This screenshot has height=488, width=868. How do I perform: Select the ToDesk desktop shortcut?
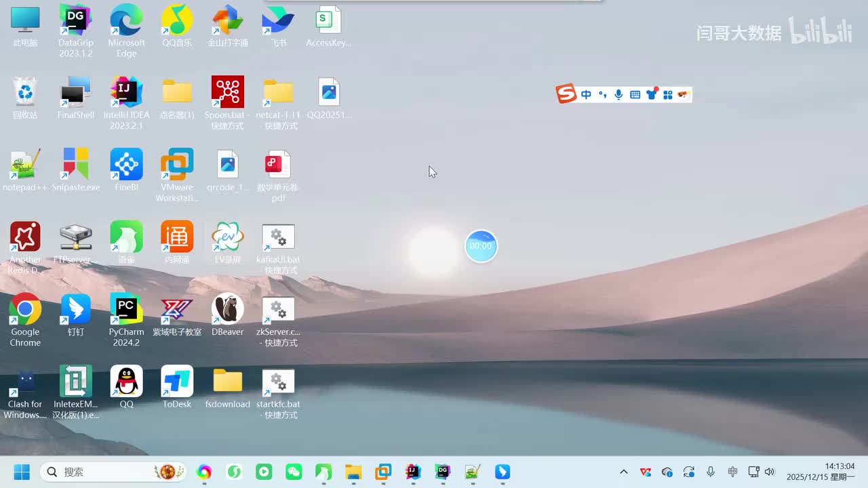(177, 388)
